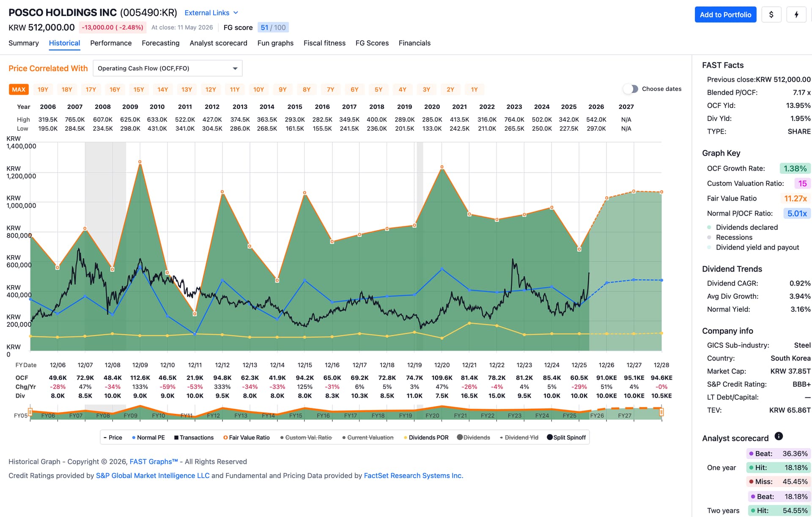Click the lightning bolt icon button
The width and height of the screenshot is (812, 517).
[x=796, y=15]
